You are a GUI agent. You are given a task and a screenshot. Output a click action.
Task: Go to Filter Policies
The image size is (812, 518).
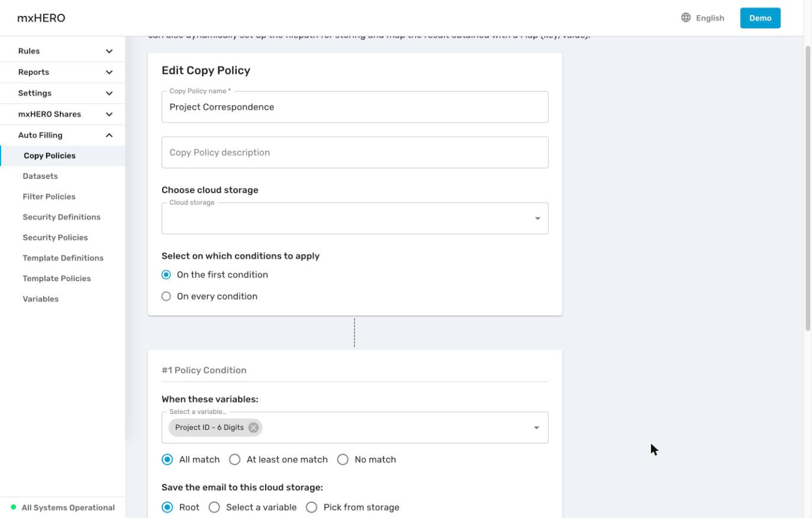click(49, 197)
